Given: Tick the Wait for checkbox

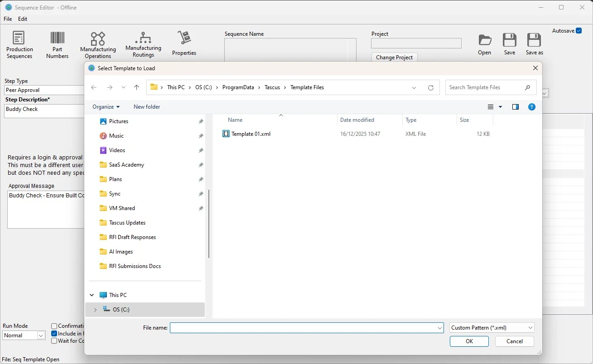Looking at the screenshot, I should tap(54, 341).
